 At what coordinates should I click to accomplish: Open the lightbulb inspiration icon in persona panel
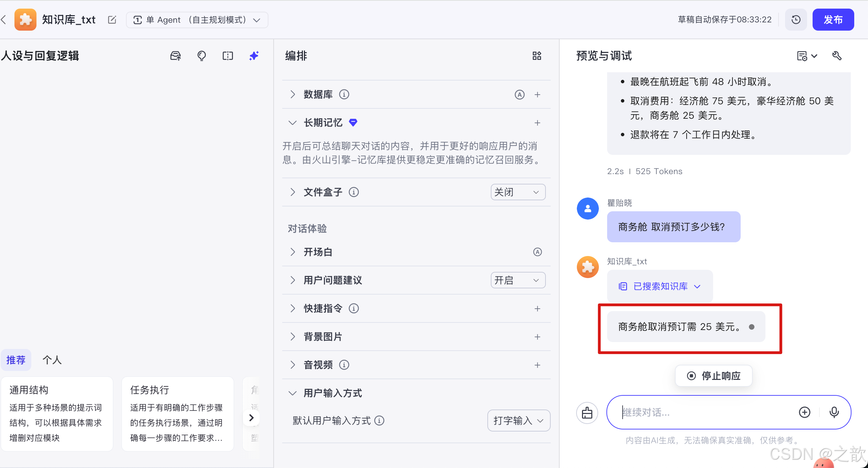tap(202, 56)
